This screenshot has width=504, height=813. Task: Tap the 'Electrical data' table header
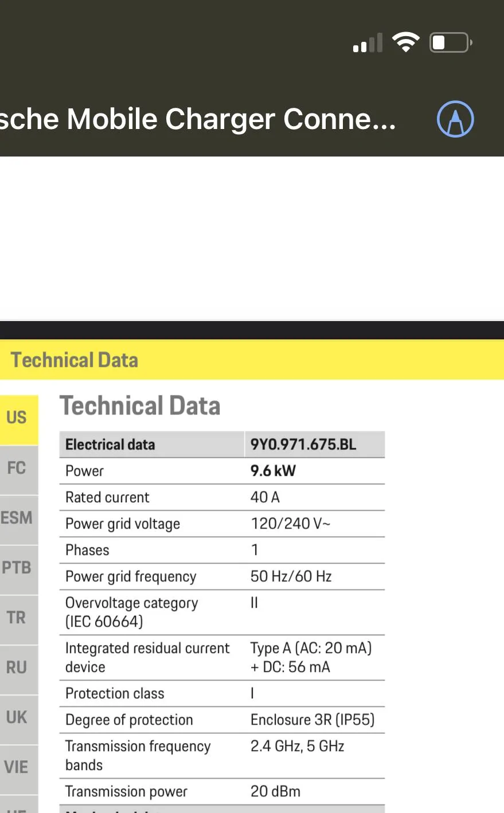point(110,445)
